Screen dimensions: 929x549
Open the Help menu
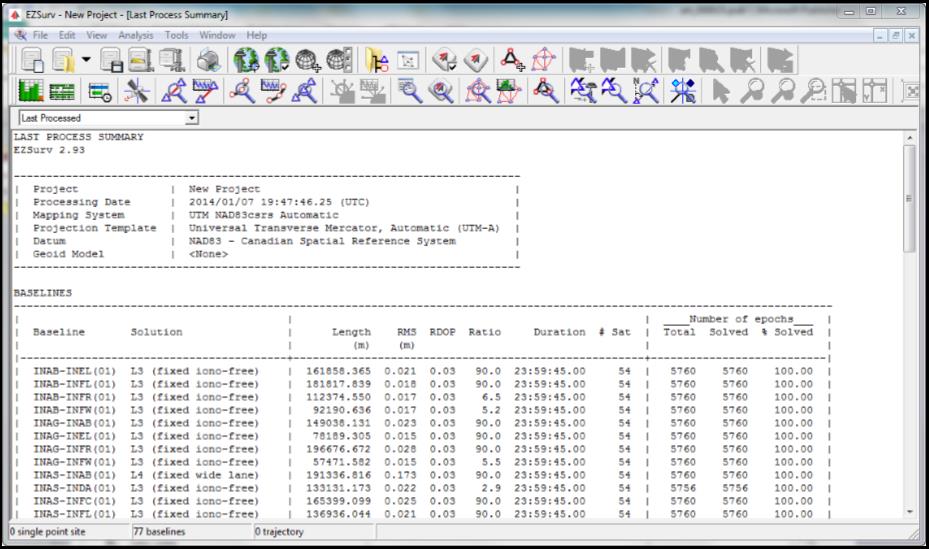pyautogui.click(x=257, y=35)
